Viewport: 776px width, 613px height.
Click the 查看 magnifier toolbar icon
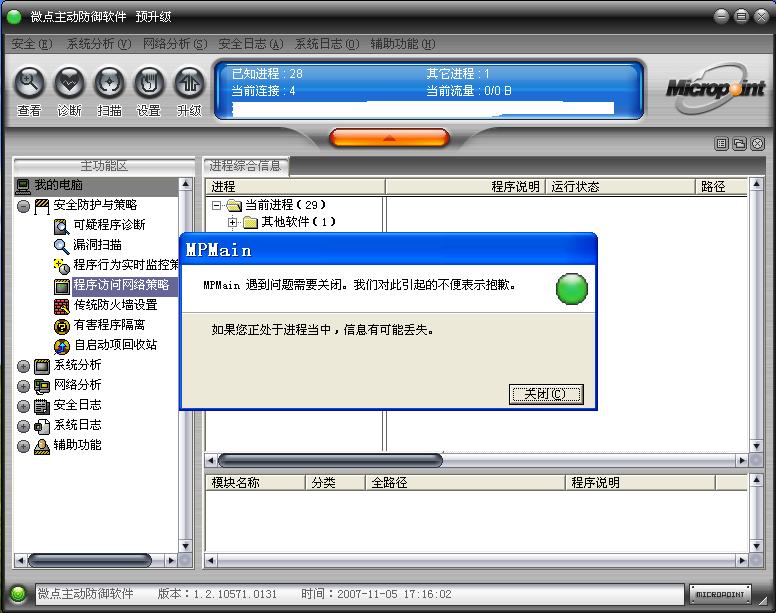30,82
